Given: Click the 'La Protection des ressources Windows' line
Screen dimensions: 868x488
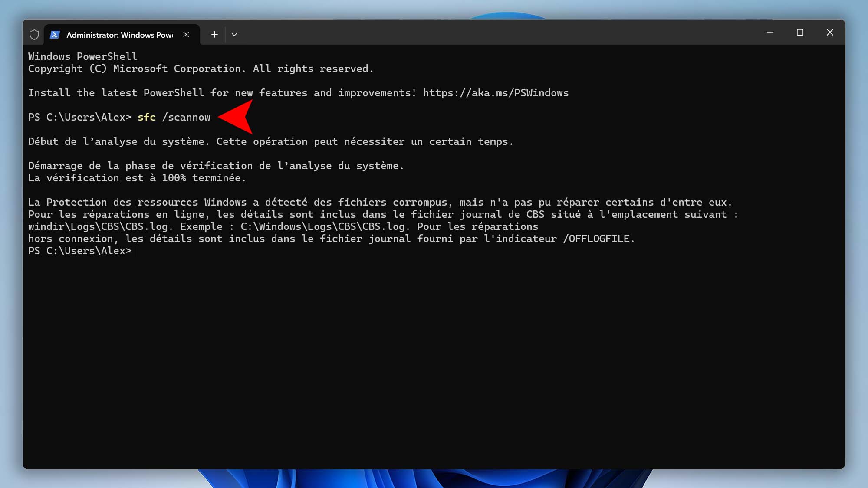Looking at the screenshot, I should tap(380, 202).
